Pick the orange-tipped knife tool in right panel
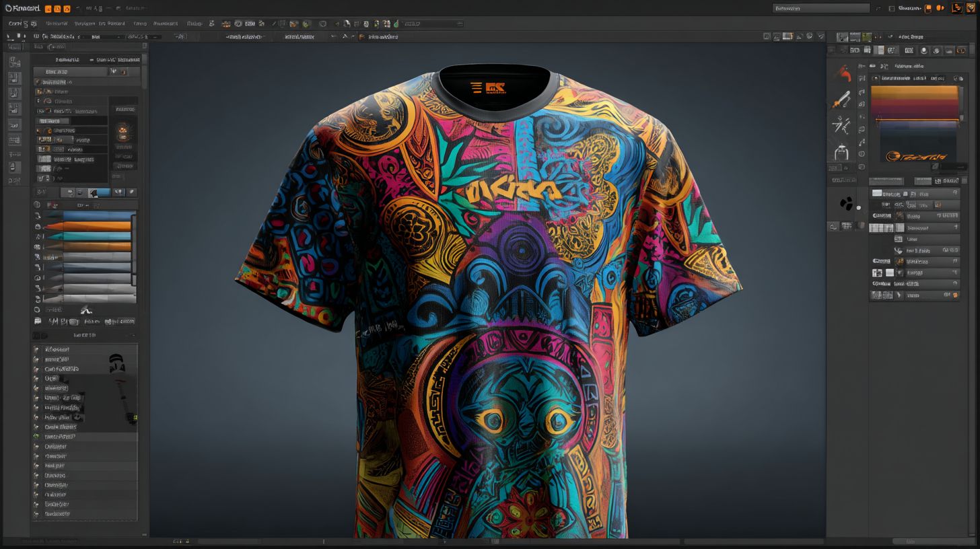 pos(841,100)
